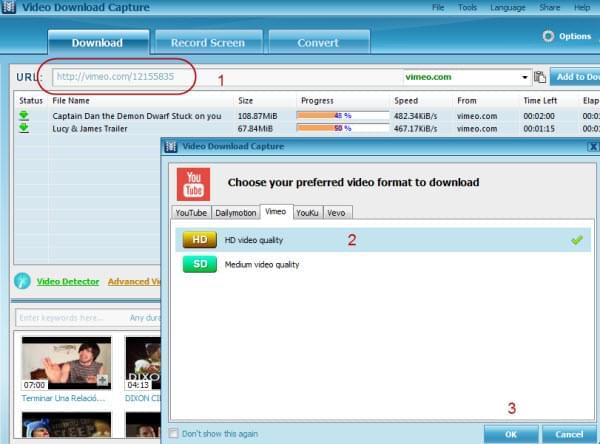
Task: Click the Add to Download button
Action: pyautogui.click(x=575, y=77)
